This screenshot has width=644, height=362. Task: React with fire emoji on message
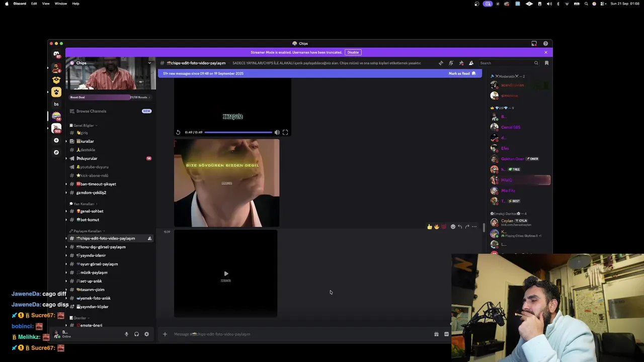[436, 227]
